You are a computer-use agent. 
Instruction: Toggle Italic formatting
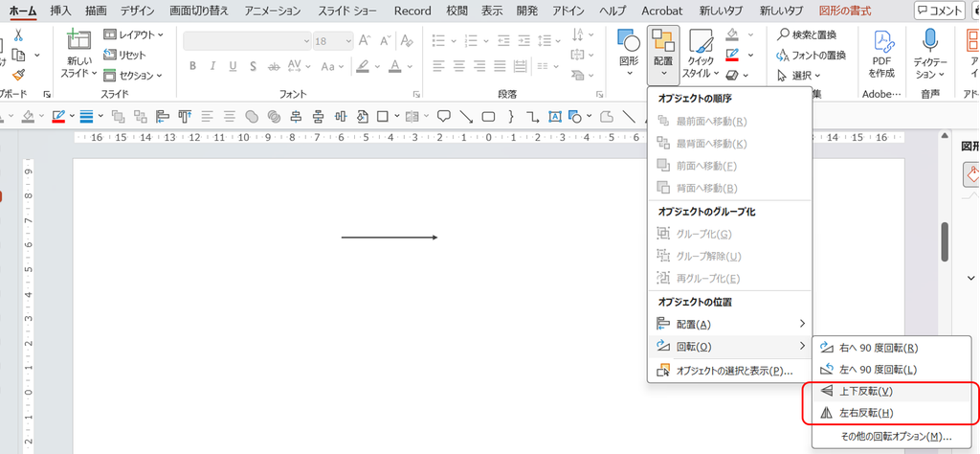(212, 66)
